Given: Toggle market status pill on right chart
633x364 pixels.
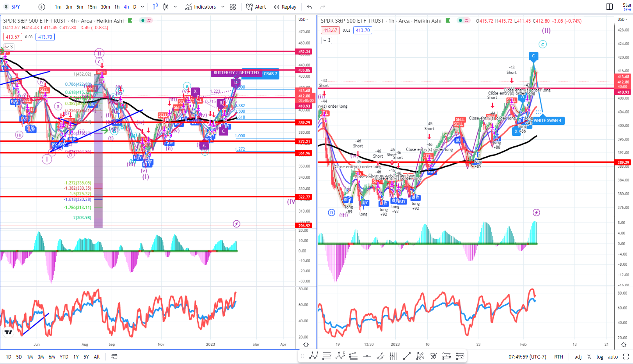Looking at the screenshot, I should (x=464, y=21).
